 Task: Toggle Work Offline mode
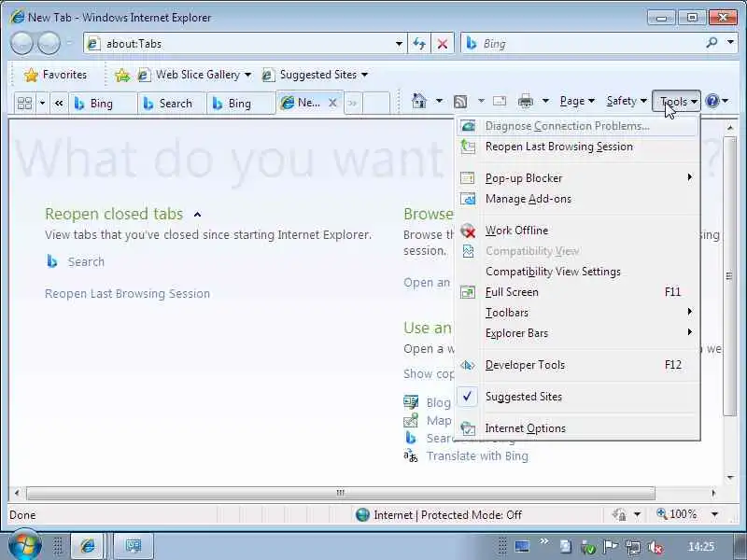[x=577, y=231]
